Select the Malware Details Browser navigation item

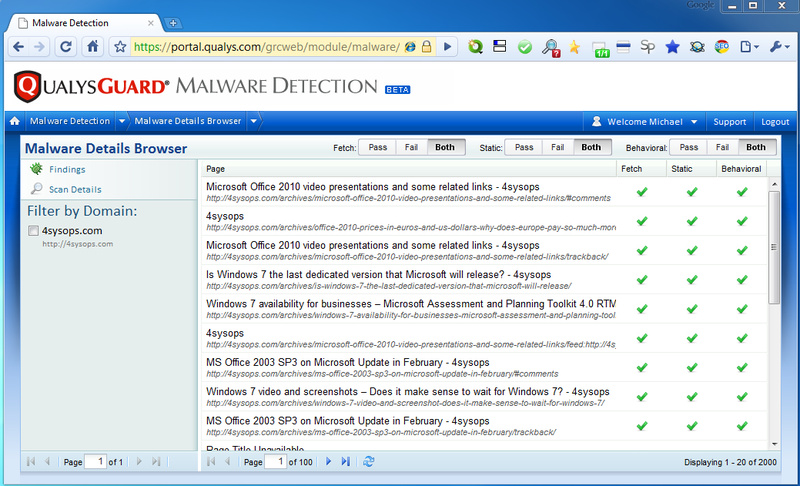click(188, 121)
